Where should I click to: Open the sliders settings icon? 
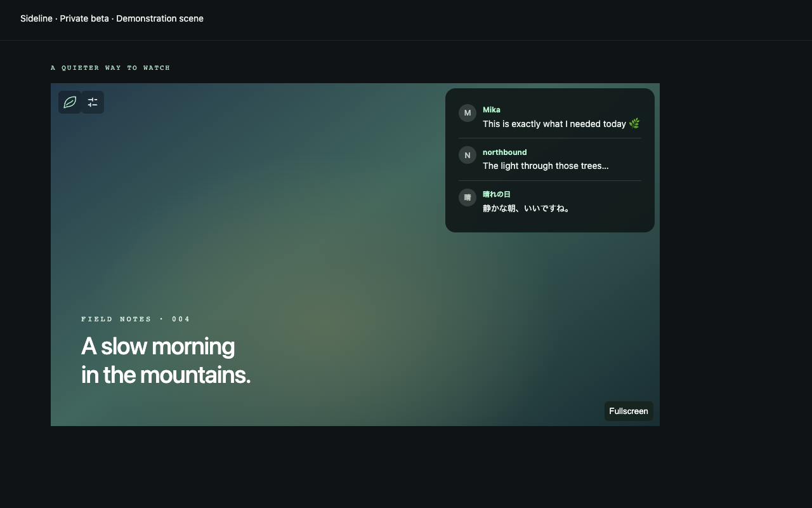(x=93, y=102)
